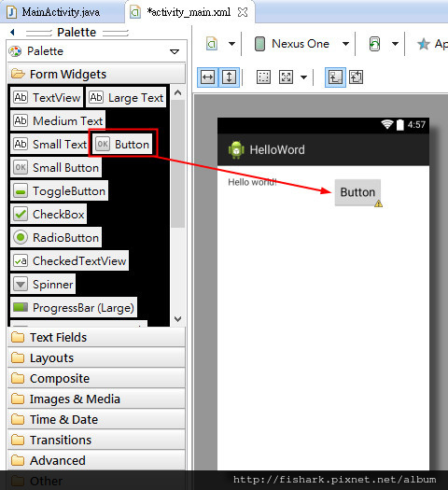
Task: Open the orientation dropdown arrow
Action: pyautogui.click(x=395, y=44)
